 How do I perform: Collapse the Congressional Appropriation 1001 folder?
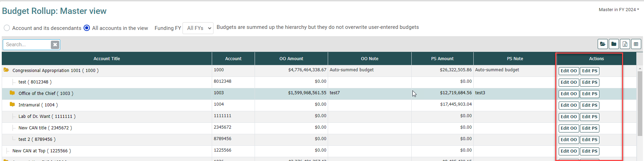point(6,70)
